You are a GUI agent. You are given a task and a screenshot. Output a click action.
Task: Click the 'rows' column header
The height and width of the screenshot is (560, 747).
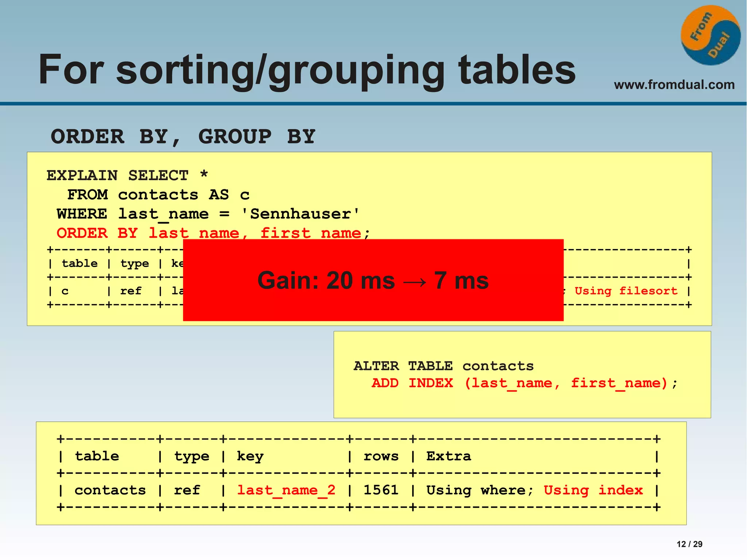coord(381,456)
